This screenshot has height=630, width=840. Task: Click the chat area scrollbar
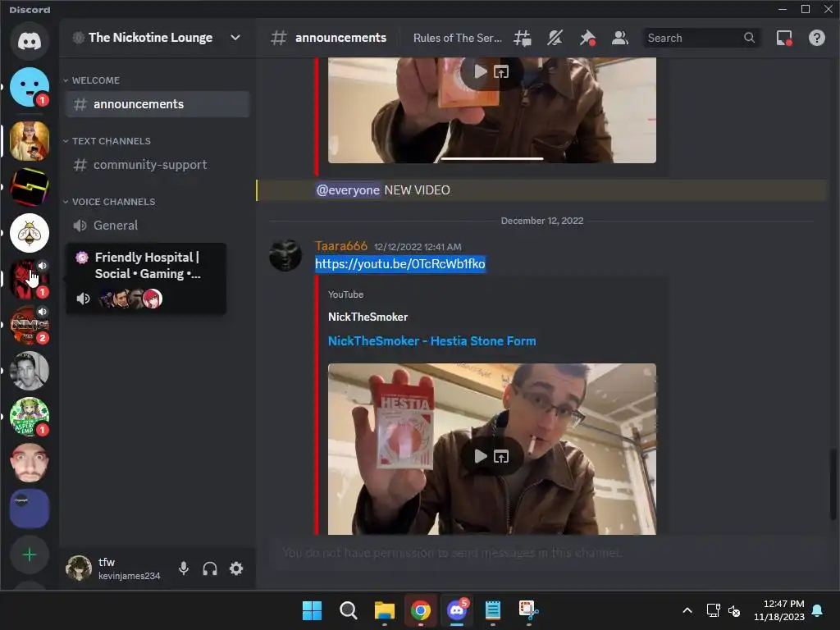pyautogui.click(x=833, y=485)
